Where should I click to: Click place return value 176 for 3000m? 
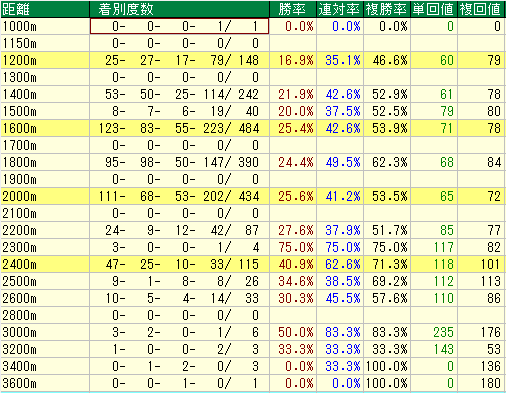pyautogui.click(x=491, y=332)
